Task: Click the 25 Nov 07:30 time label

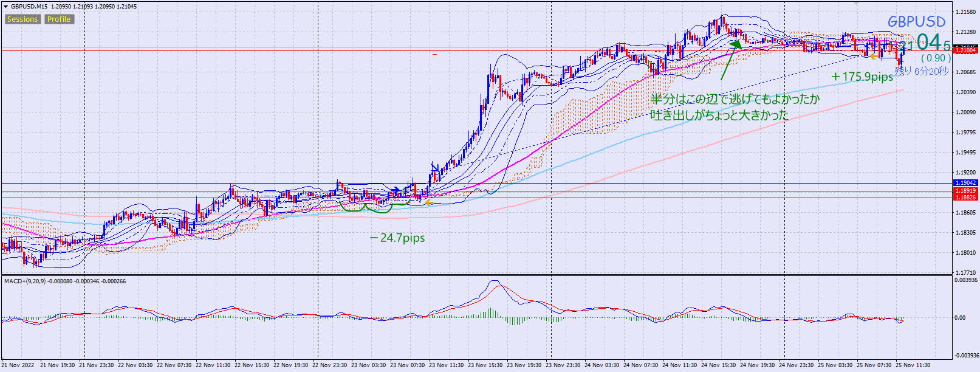Action: [874, 365]
